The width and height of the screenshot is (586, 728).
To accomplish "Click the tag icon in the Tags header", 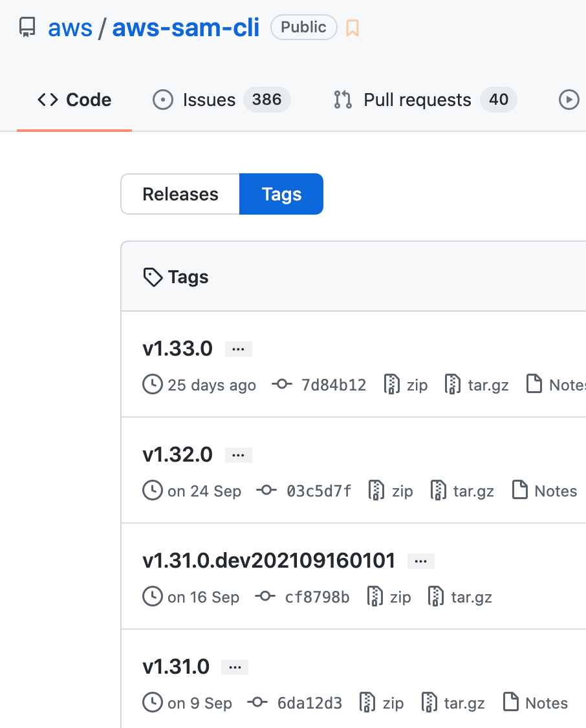I will [x=152, y=277].
